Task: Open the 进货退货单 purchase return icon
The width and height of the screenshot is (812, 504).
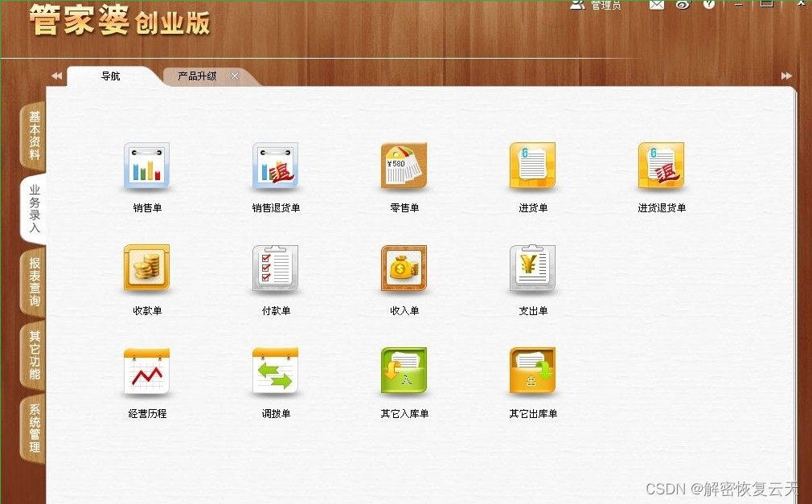Action: pyautogui.click(x=662, y=166)
